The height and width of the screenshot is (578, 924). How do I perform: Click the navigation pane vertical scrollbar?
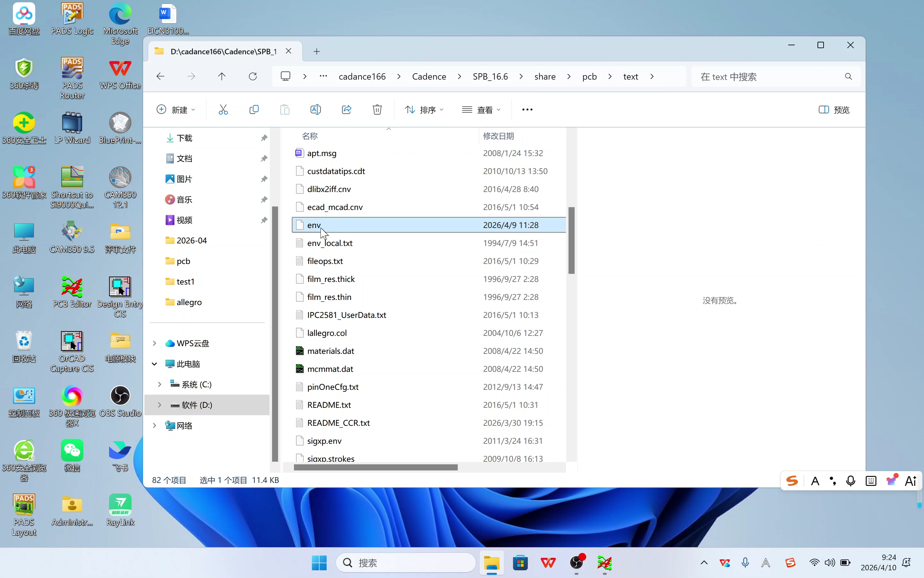point(275,334)
